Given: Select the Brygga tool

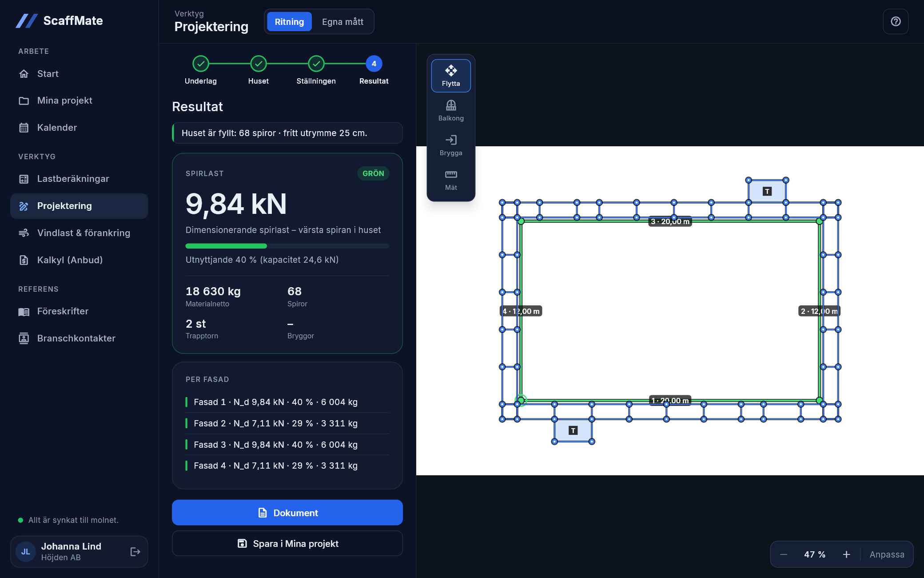Looking at the screenshot, I should pos(451,145).
